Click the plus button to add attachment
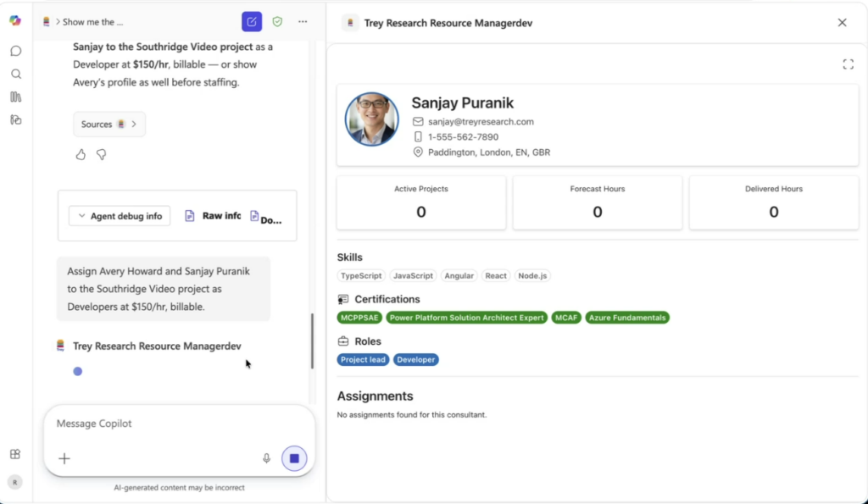 (x=64, y=458)
